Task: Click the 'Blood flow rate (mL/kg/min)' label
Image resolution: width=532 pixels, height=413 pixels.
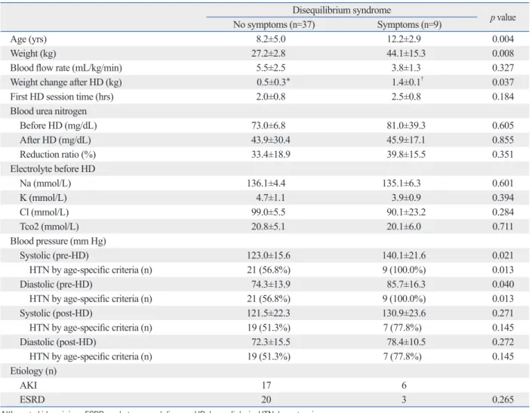Action: [66, 68]
